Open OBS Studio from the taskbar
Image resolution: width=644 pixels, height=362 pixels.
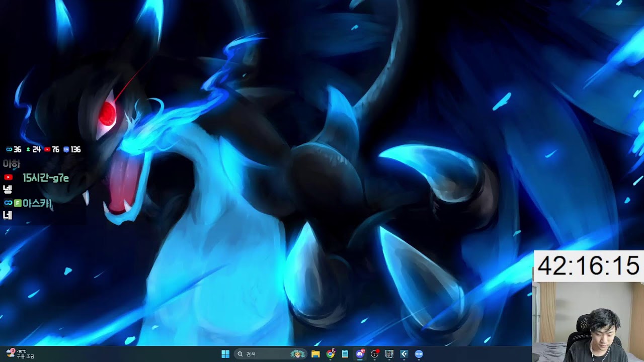375,354
